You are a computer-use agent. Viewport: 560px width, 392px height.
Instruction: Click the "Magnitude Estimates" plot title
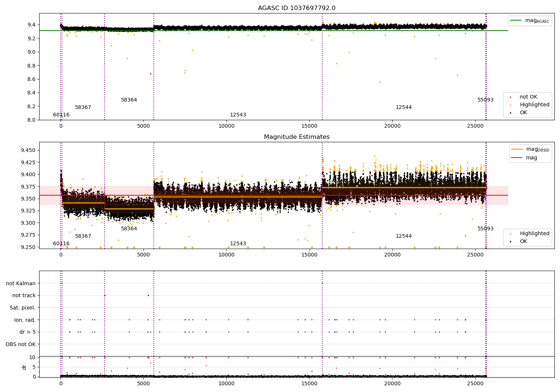[296, 137]
